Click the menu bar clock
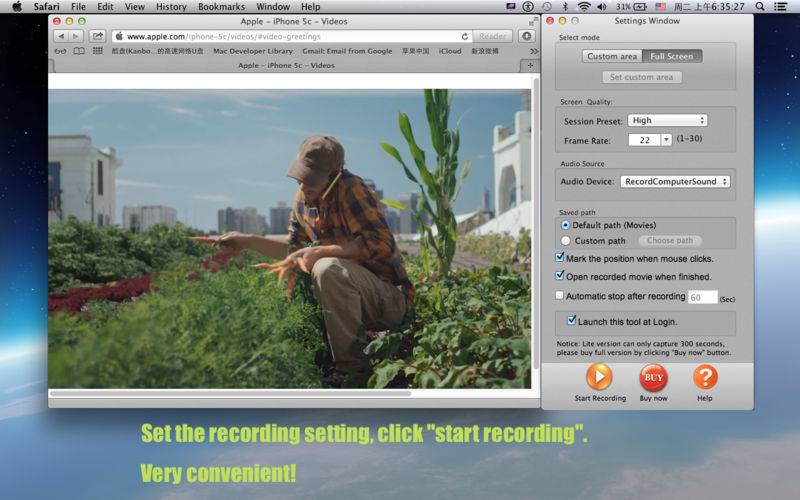 (x=709, y=7)
